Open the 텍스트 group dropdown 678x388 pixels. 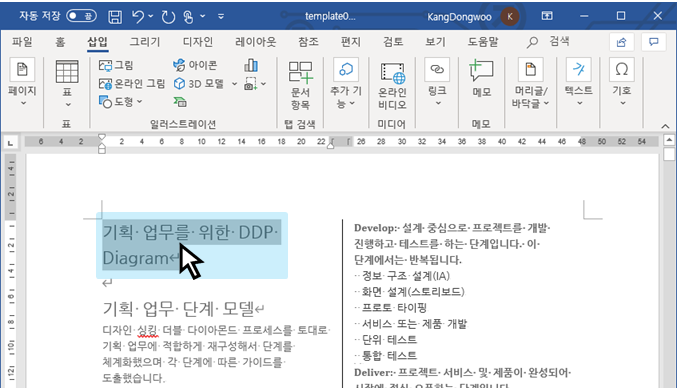tap(579, 82)
